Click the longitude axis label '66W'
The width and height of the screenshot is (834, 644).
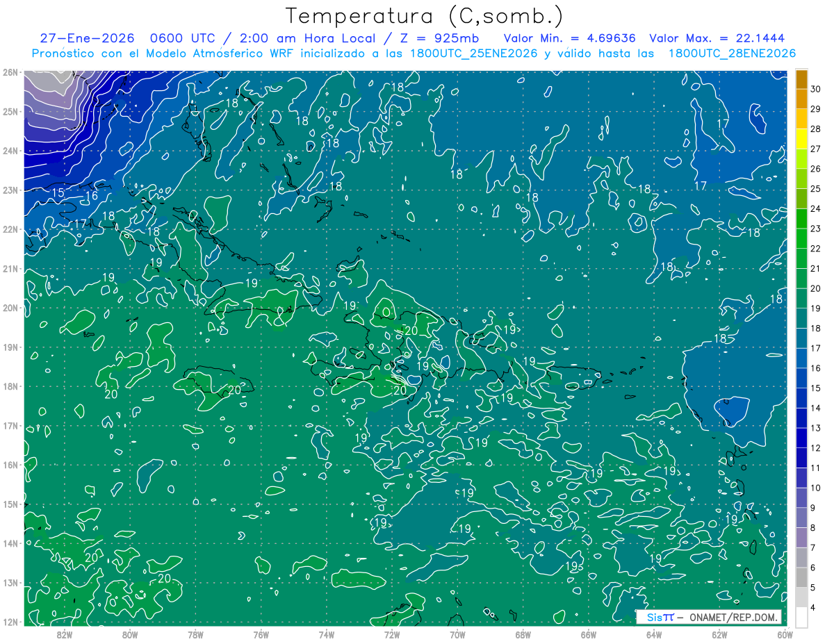[589, 634]
